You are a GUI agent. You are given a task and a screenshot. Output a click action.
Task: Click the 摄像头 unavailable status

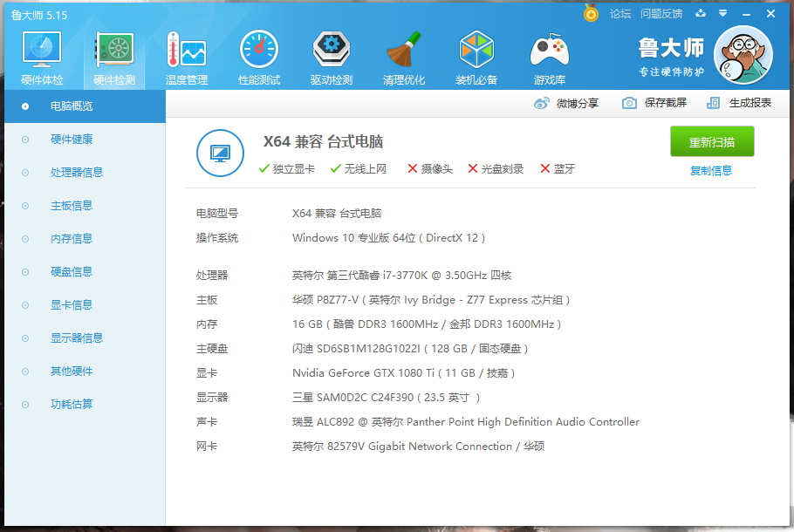point(430,169)
